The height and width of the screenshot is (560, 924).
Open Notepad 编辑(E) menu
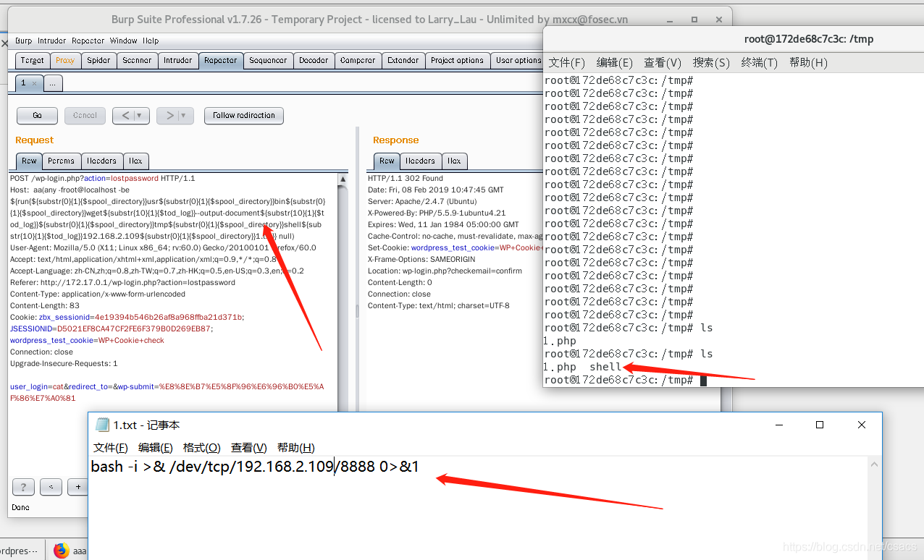pyautogui.click(x=156, y=448)
